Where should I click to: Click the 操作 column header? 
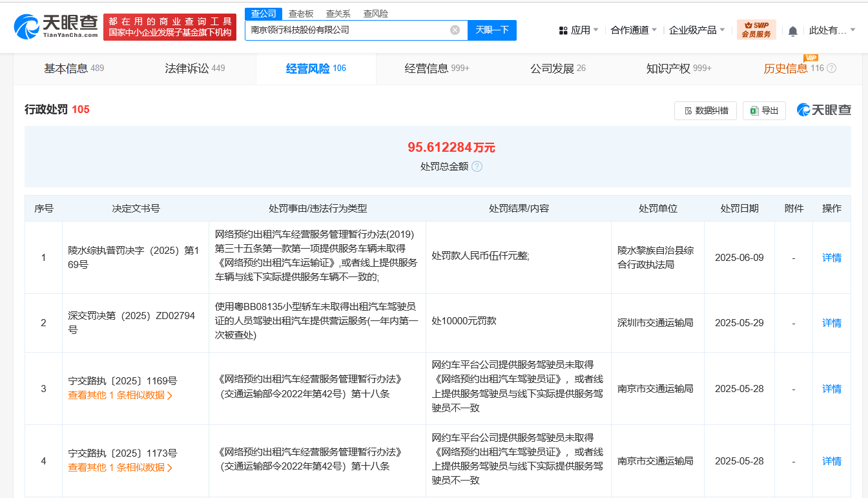[832, 209]
